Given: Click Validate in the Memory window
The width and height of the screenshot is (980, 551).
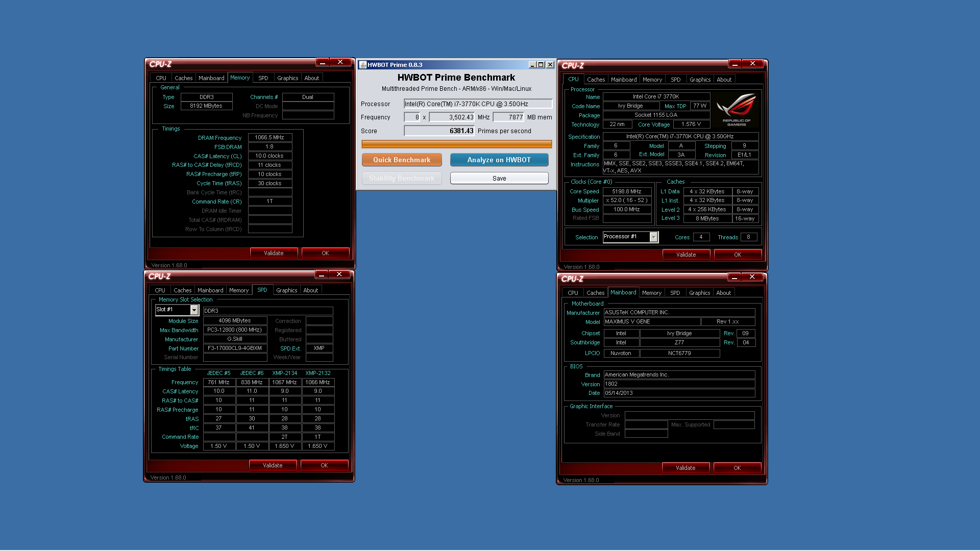Looking at the screenshot, I should pos(274,254).
